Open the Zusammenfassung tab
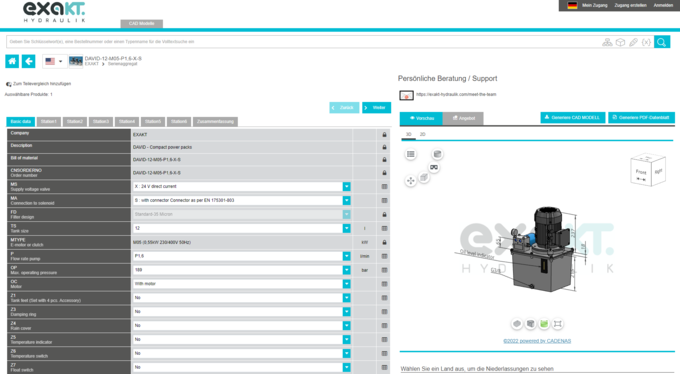The image size is (680, 374). coord(216,121)
